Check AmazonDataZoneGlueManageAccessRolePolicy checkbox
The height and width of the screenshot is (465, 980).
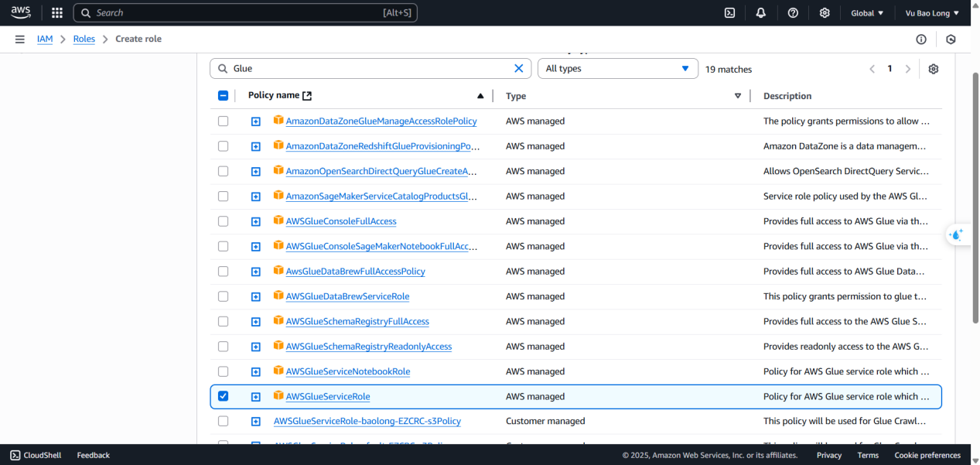click(224, 121)
